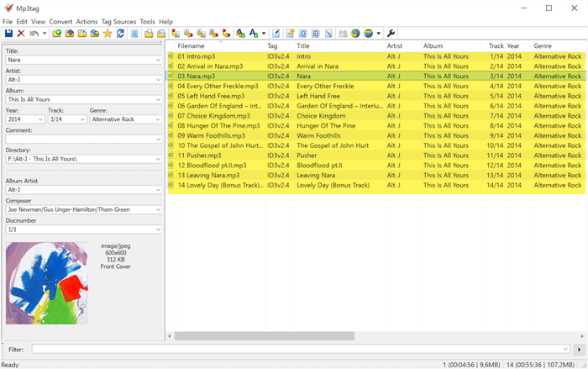
Task: Click the Directory field with F:\Alt-J path
Action: pyautogui.click(x=84, y=159)
